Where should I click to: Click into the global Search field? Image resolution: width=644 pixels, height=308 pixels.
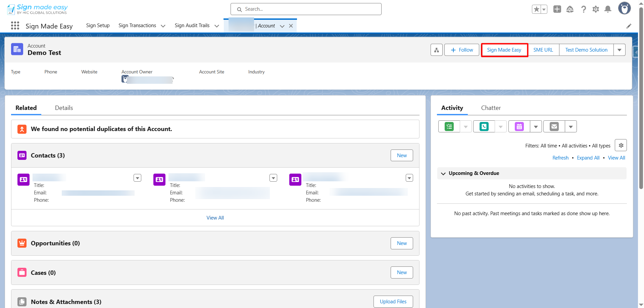(x=306, y=9)
